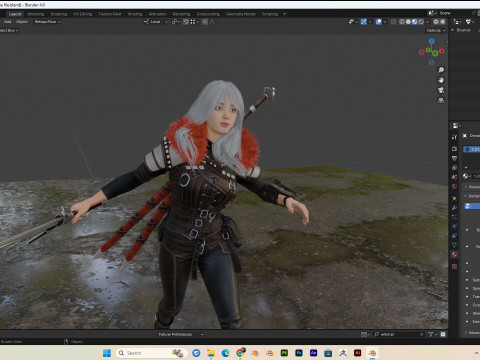Toggle viewport gizmos display

[364, 22]
